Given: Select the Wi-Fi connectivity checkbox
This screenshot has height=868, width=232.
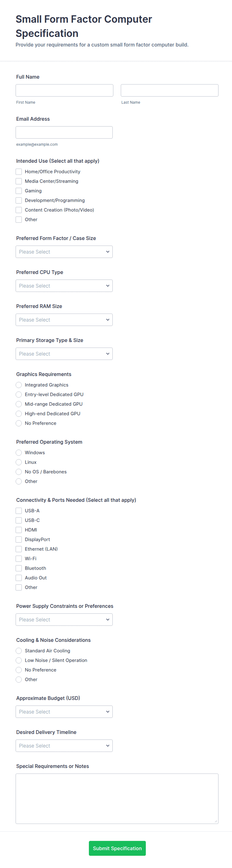Looking at the screenshot, I should pos(19,558).
